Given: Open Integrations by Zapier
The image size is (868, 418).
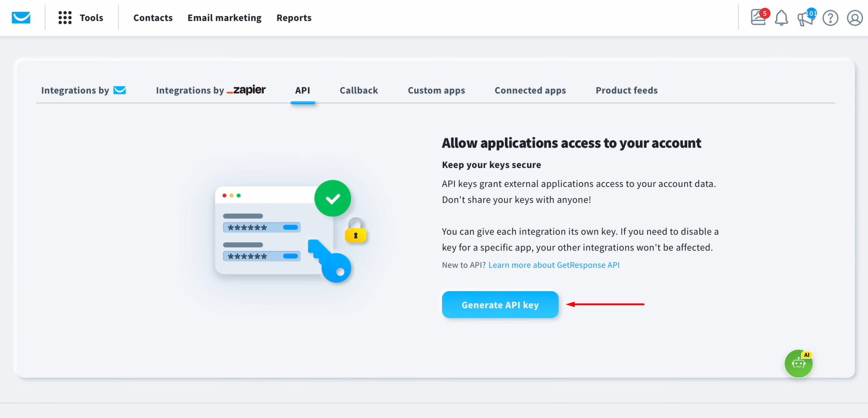Looking at the screenshot, I should tap(210, 90).
